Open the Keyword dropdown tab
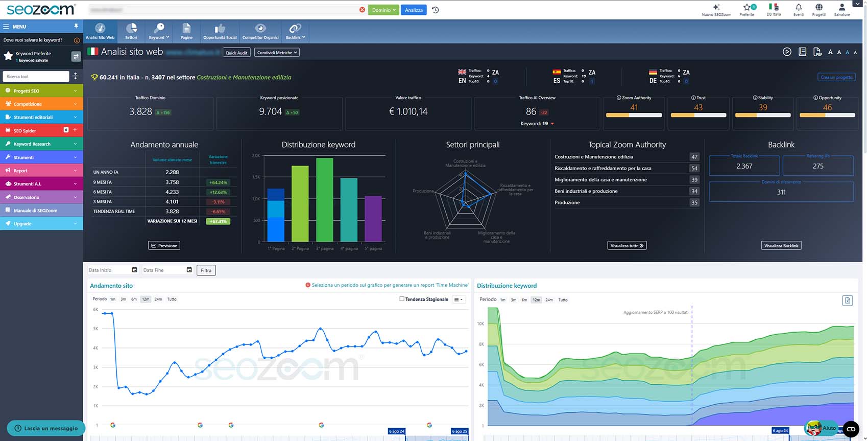Viewport: 868px width, 441px height. pyautogui.click(x=159, y=31)
